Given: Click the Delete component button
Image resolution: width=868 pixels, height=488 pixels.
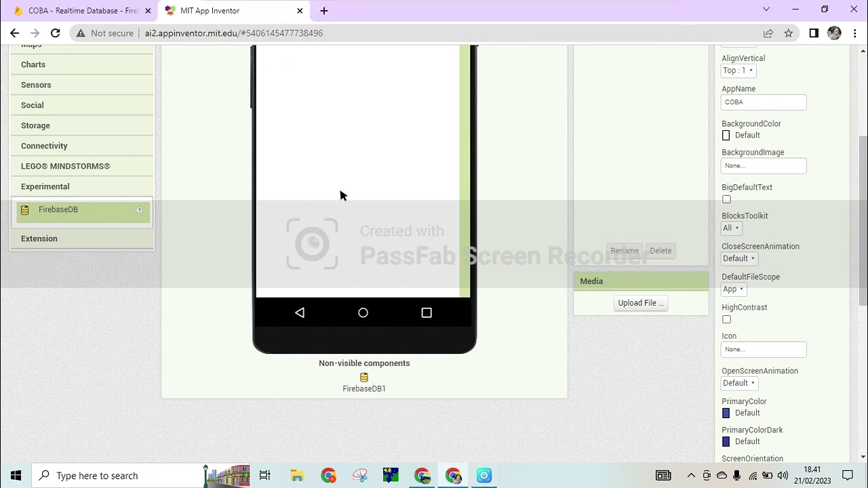Looking at the screenshot, I should coord(660,251).
